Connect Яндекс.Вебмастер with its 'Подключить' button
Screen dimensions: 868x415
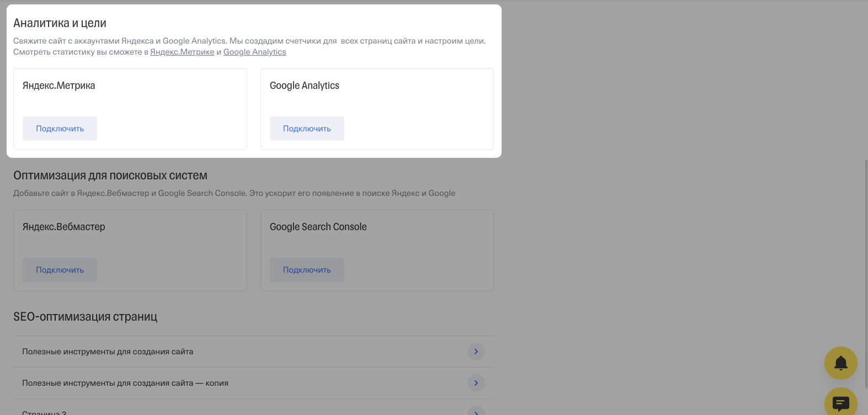[x=60, y=270]
